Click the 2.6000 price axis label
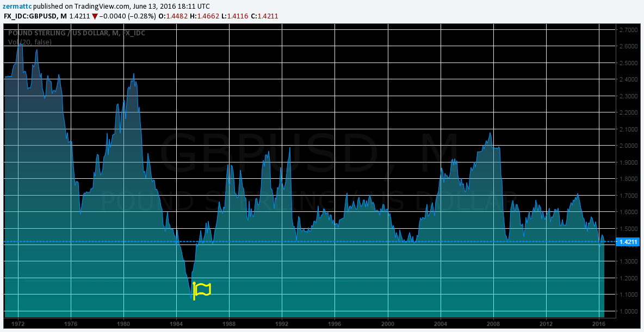This screenshot has height=332, width=644. pyautogui.click(x=629, y=46)
